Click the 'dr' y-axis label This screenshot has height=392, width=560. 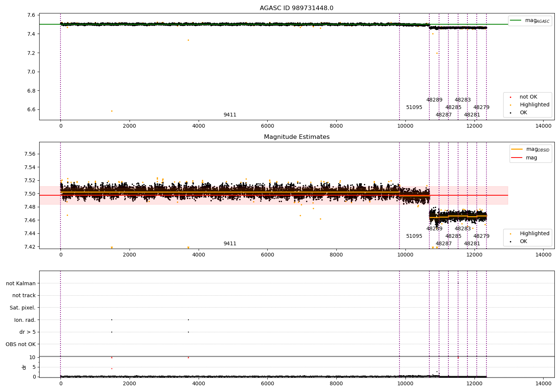[x=24, y=367]
